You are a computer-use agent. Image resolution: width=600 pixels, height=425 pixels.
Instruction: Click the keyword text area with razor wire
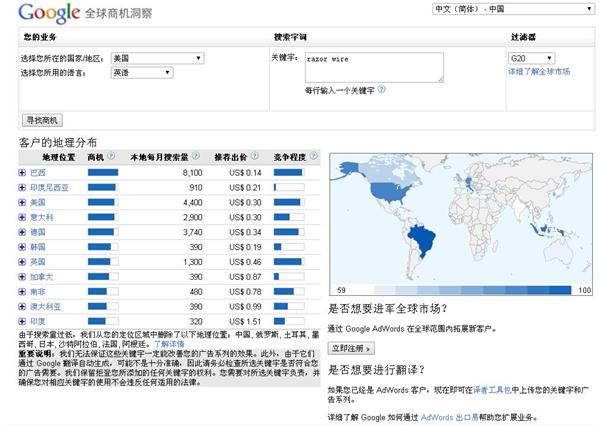point(374,67)
